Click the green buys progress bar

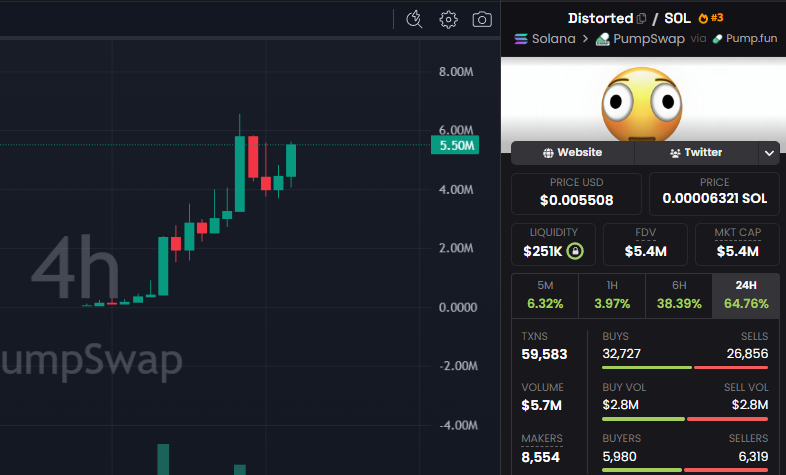[x=647, y=368]
